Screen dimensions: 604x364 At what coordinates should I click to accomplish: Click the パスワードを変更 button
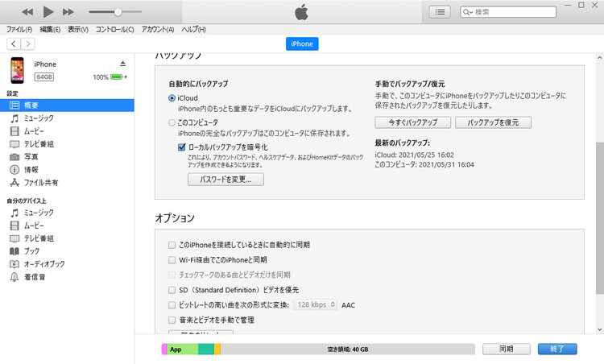225,180
